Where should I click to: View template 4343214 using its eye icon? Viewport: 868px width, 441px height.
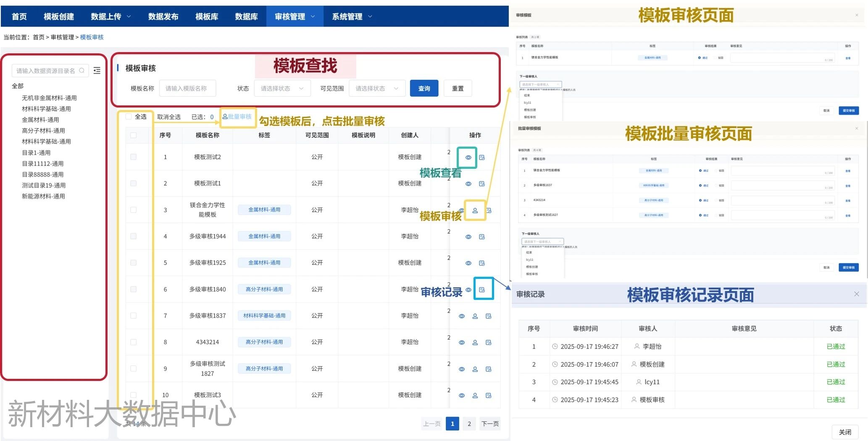click(461, 343)
